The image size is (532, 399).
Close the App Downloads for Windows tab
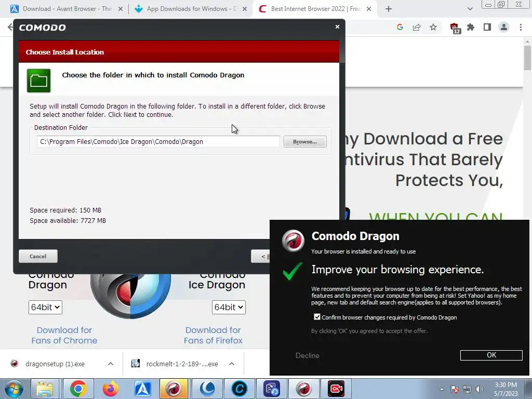(245, 9)
